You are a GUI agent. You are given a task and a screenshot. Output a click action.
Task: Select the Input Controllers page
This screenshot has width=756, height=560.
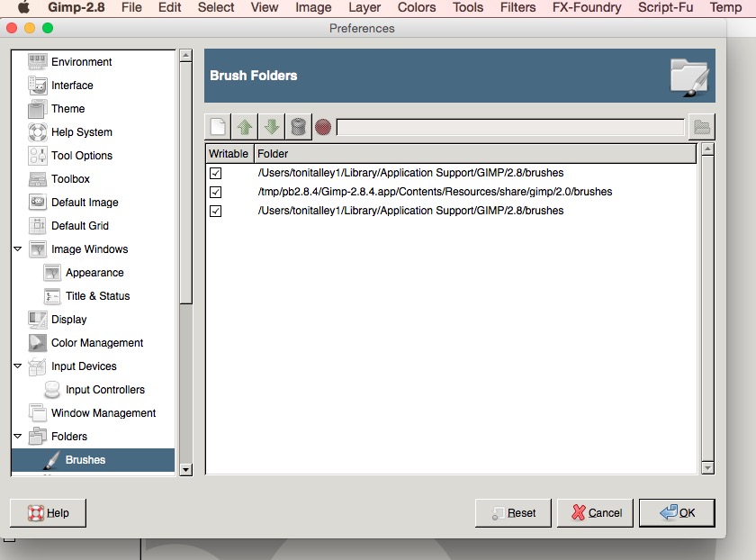tap(105, 390)
